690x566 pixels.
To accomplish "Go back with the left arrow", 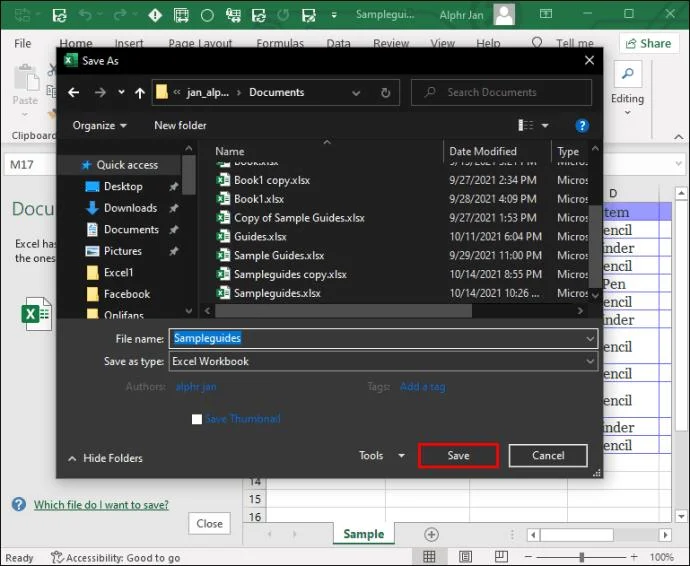I will pyautogui.click(x=73, y=92).
